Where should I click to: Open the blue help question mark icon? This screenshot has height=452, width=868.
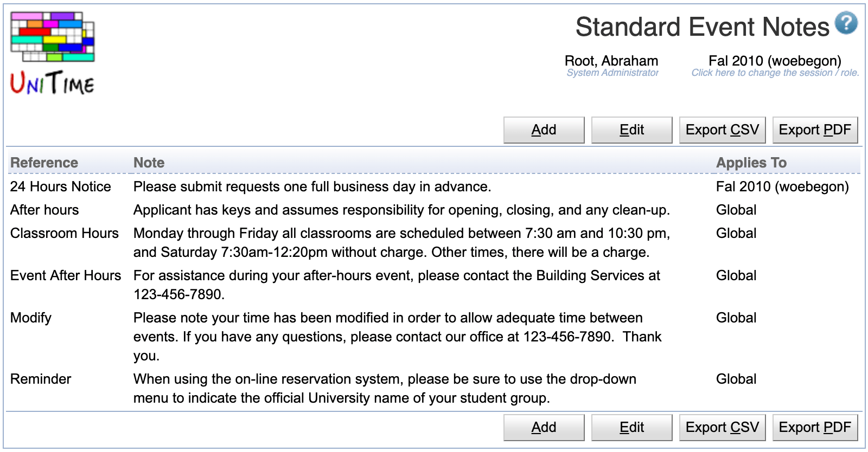pos(846,23)
